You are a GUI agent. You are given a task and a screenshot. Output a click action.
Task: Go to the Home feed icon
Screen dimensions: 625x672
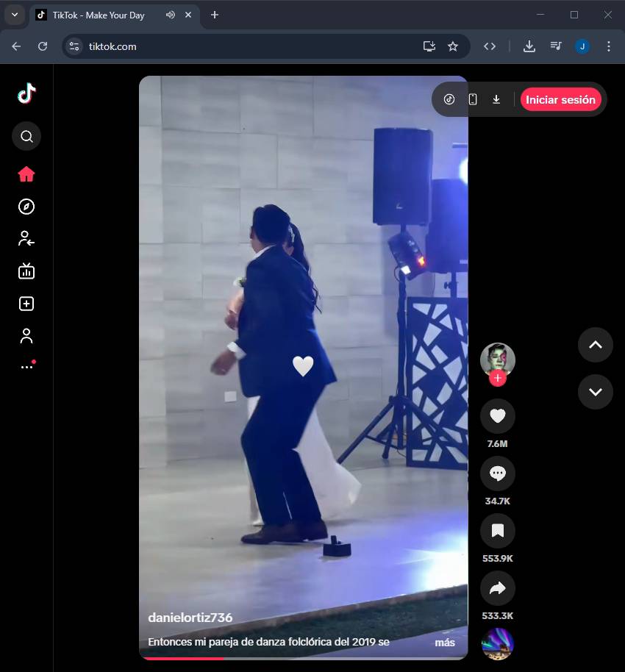point(26,174)
